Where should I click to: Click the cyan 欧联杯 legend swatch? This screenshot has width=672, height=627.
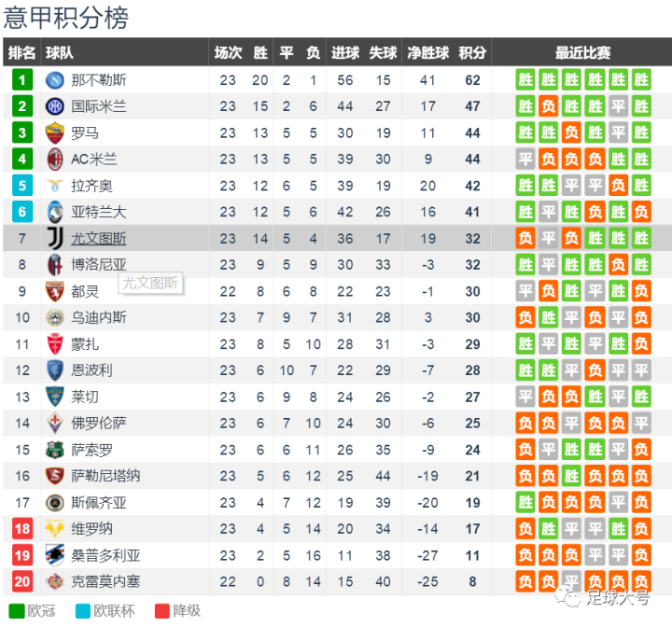[x=83, y=611]
